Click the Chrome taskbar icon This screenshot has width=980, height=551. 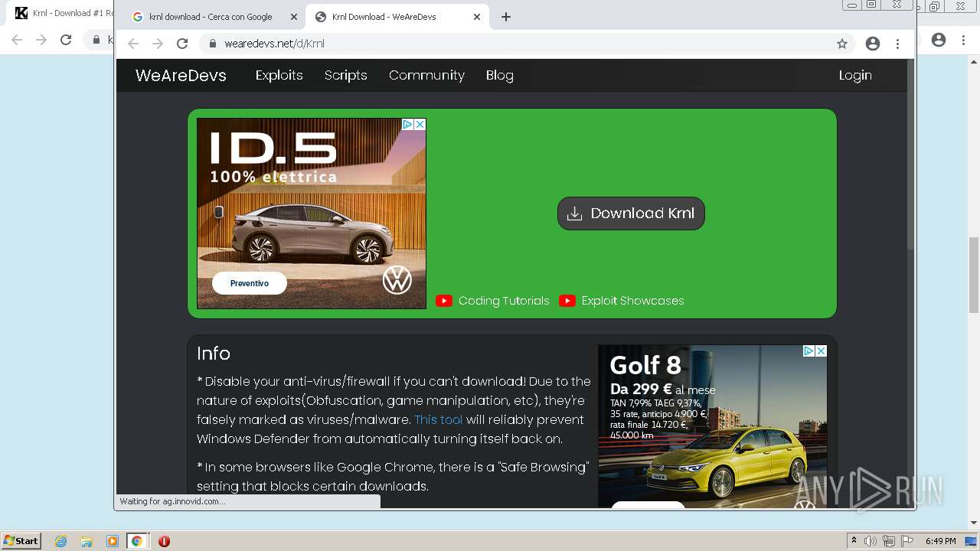[x=137, y=541]
